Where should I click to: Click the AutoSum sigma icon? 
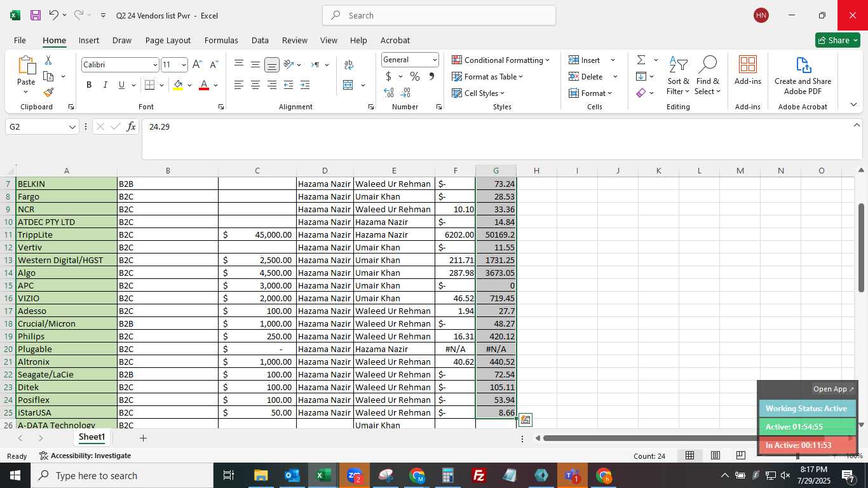tap(641, 60)
